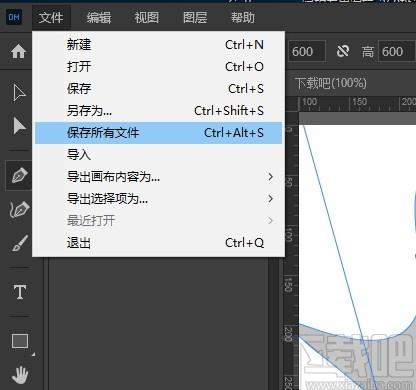Screen dimensions: 416x390
Task: Open the 文件 menu
Action: [51, 17]
